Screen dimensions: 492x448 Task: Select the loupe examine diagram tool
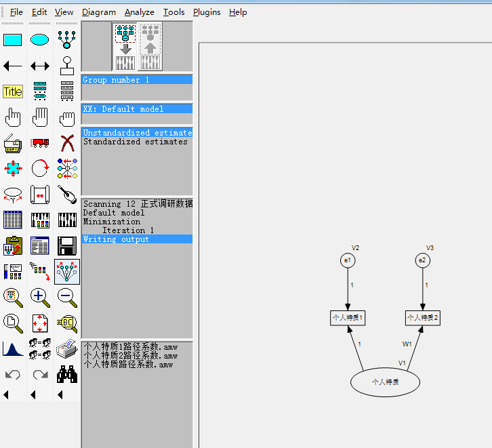pyautogui.click(x=67, y=323)
